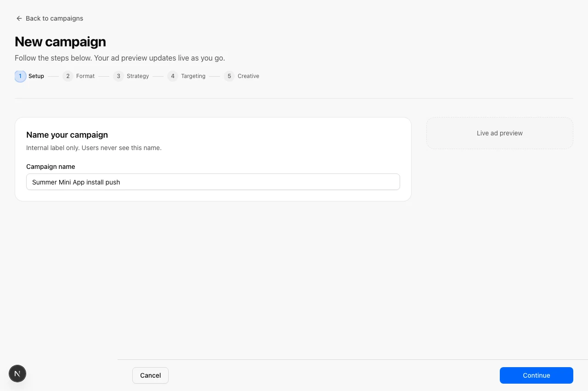Jump to step 3 Strategy
588x391 pixels.
click(x=131, y=76)
